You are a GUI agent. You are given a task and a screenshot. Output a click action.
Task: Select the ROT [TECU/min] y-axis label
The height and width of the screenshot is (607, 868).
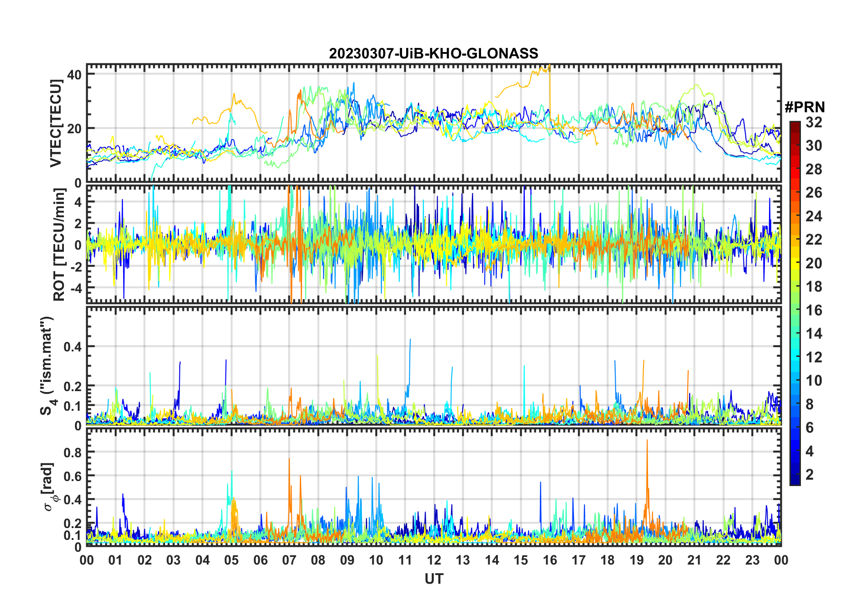(x=59, y=245)
